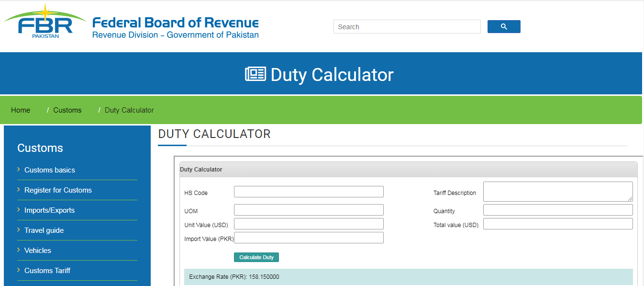
Task: Click the newspaper icon beside Duty Calculator
Action: coord(255,74)
